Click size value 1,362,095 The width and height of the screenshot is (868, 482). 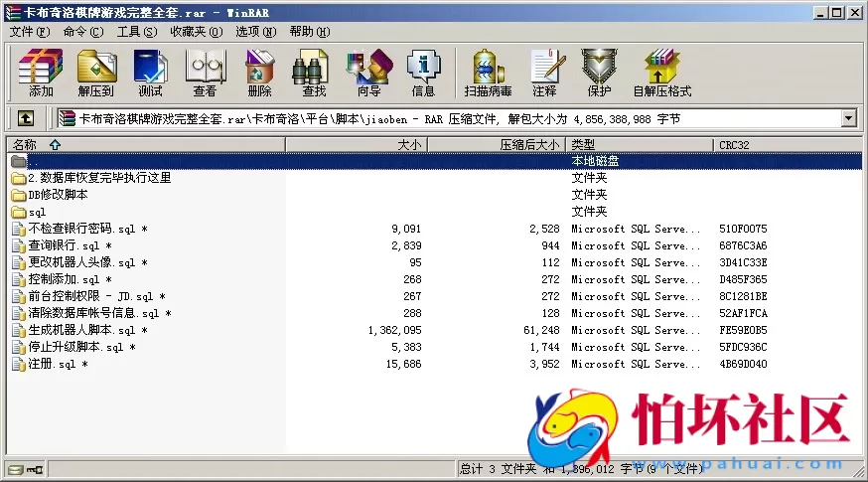coord(394,331)
